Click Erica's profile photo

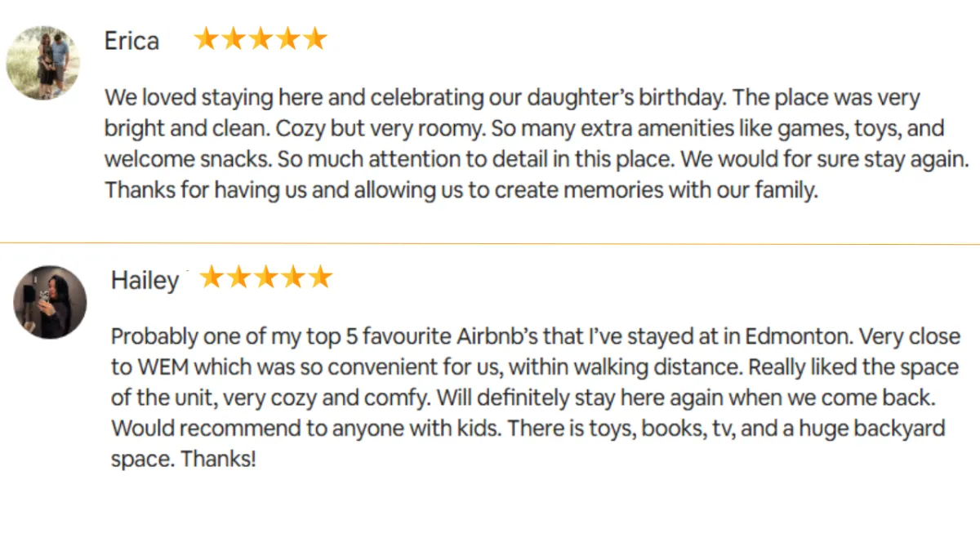[x=43, y=63]
